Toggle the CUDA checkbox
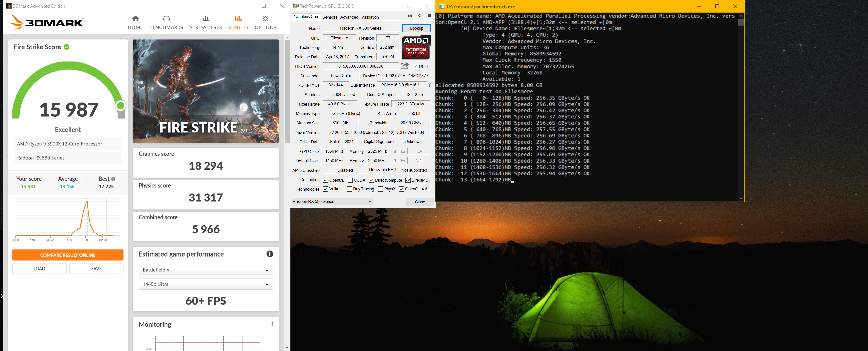 350,180
